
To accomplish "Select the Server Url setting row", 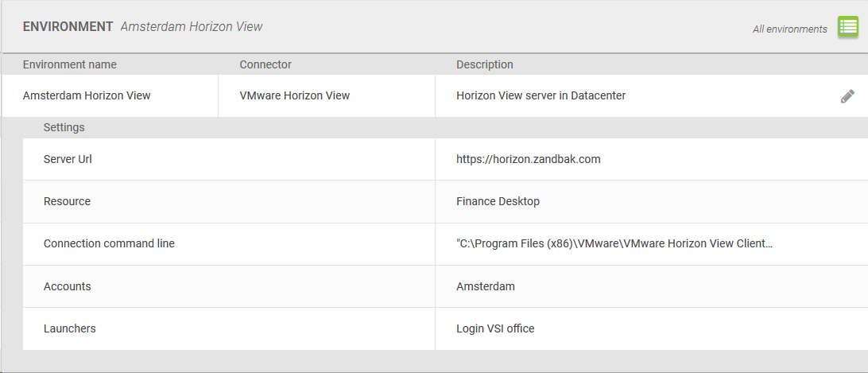I will [445, 159].
